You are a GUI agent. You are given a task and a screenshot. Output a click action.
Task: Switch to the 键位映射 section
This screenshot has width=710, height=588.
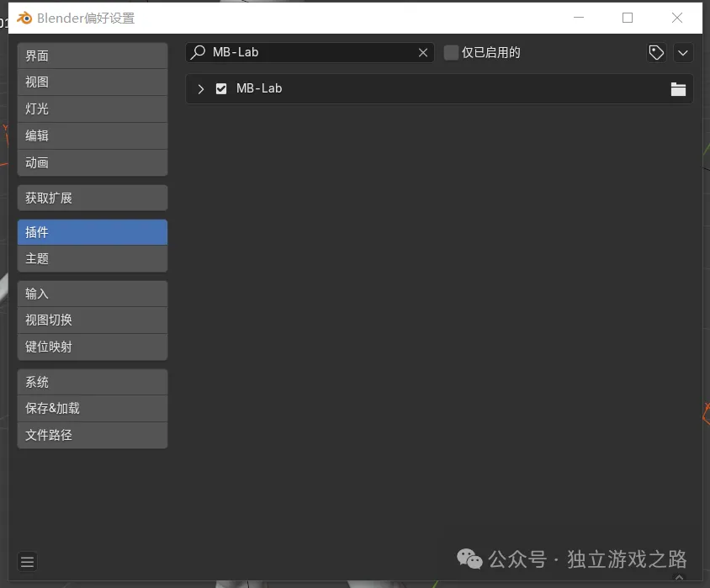point(92,347)
